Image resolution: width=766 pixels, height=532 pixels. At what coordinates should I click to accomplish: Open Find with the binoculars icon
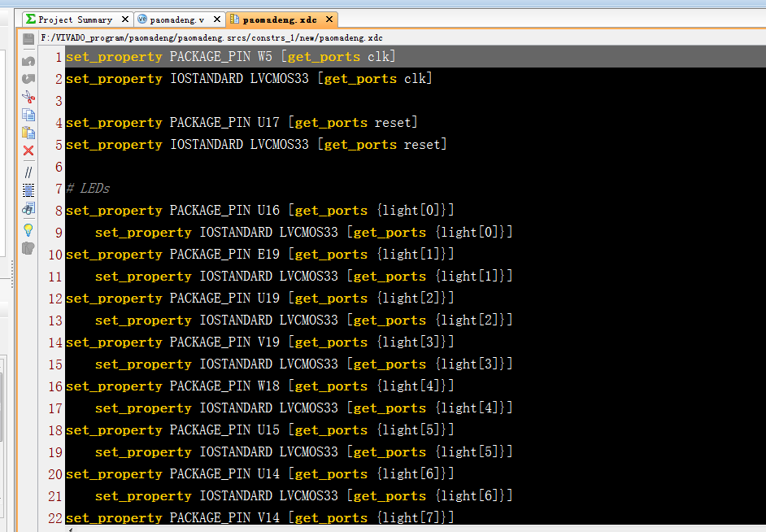[x=28, y=209]
